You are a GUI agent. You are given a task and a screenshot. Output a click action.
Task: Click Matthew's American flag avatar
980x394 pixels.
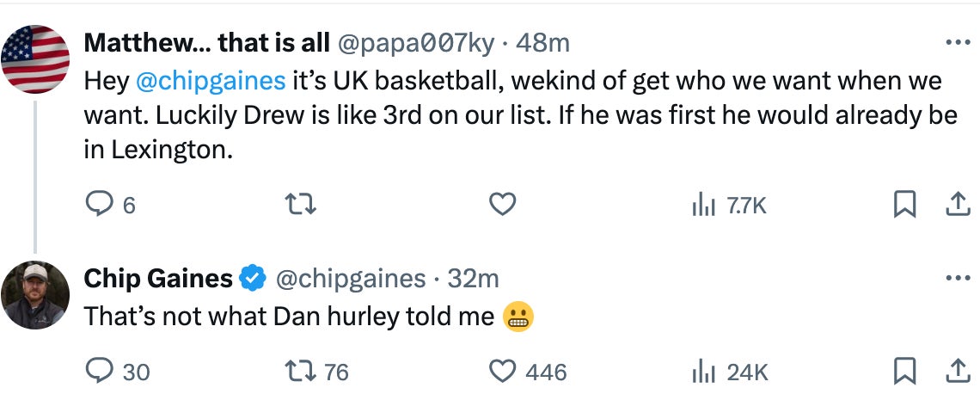point(35,59)
